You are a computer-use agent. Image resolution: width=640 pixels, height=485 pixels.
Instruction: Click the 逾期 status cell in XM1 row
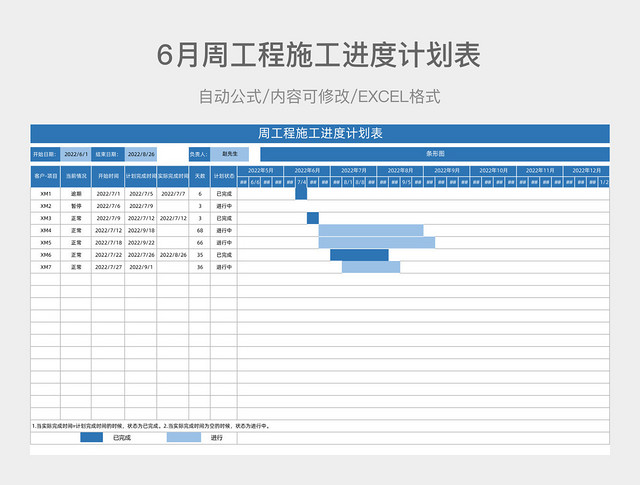click(76, 194)
